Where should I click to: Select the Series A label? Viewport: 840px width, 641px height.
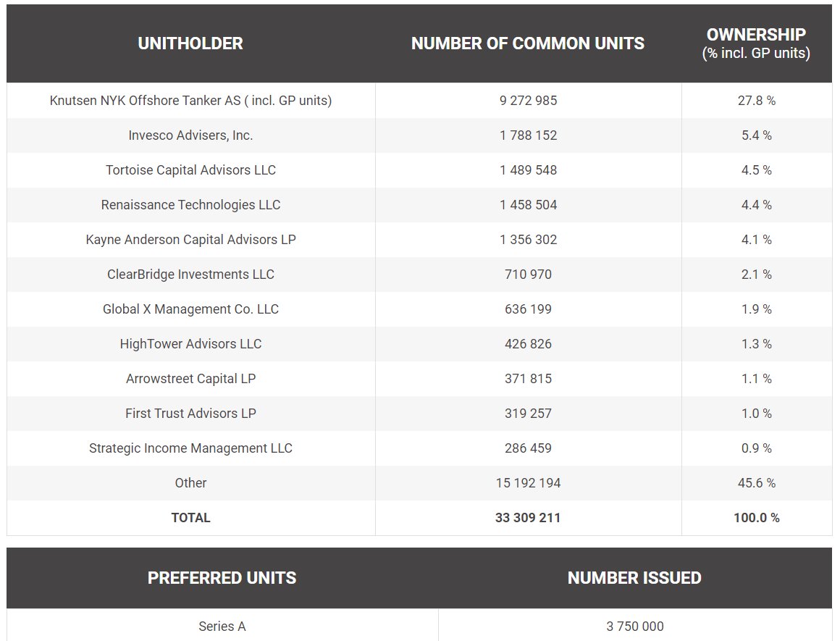[x=222, y=627]
